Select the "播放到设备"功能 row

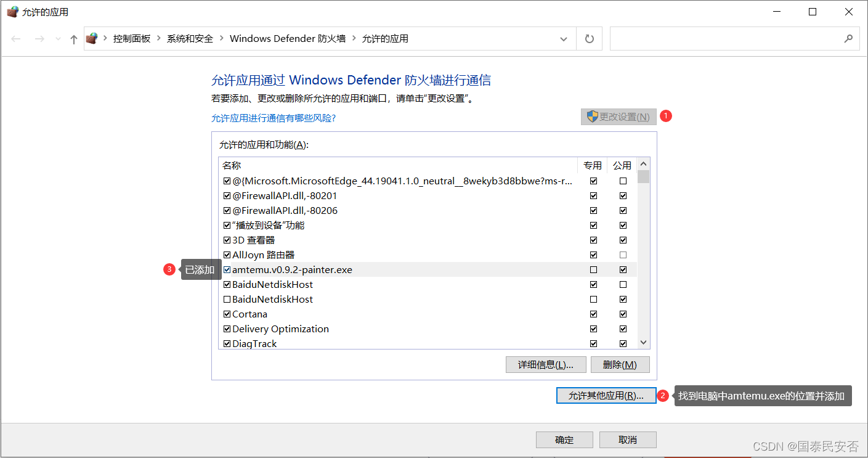click(428, 225)
